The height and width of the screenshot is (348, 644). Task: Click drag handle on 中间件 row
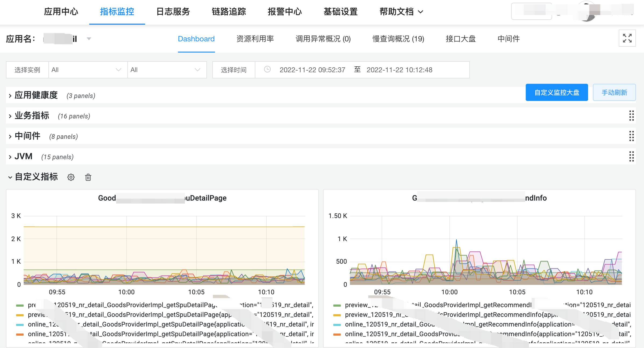coord(631,136)
